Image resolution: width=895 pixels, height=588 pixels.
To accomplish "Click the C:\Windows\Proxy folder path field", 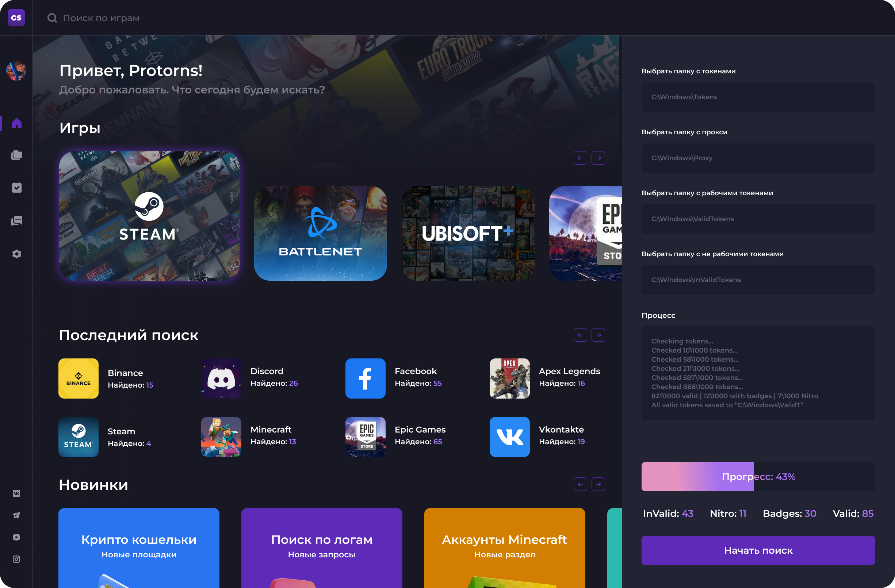I will click(758, 158).
